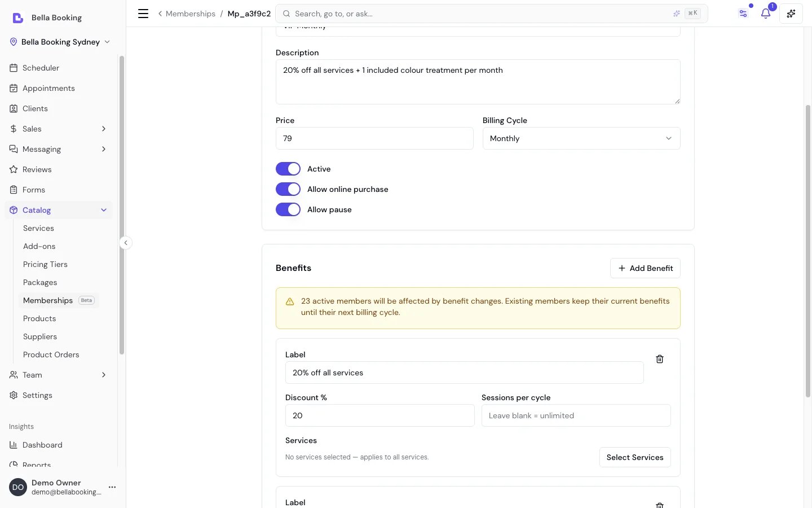812x508 pixels.
Task: Click the 'No services selected' note
Action: tap(357, 457)
